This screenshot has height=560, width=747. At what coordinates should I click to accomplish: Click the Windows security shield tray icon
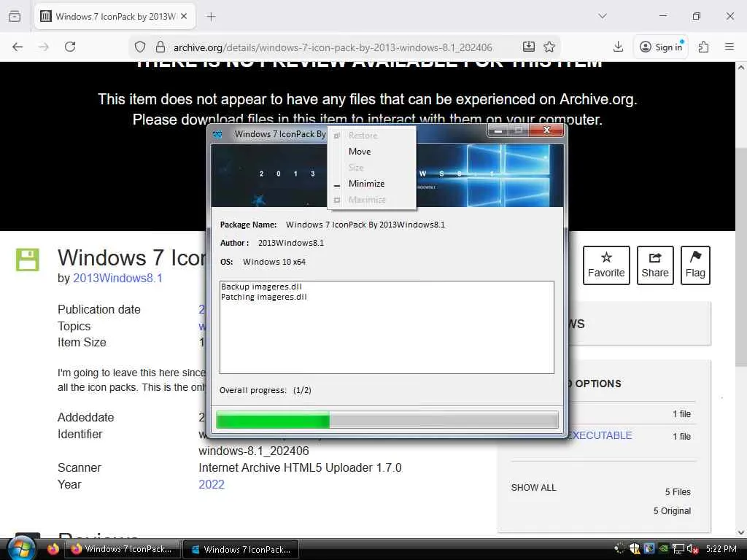[635, 548]
